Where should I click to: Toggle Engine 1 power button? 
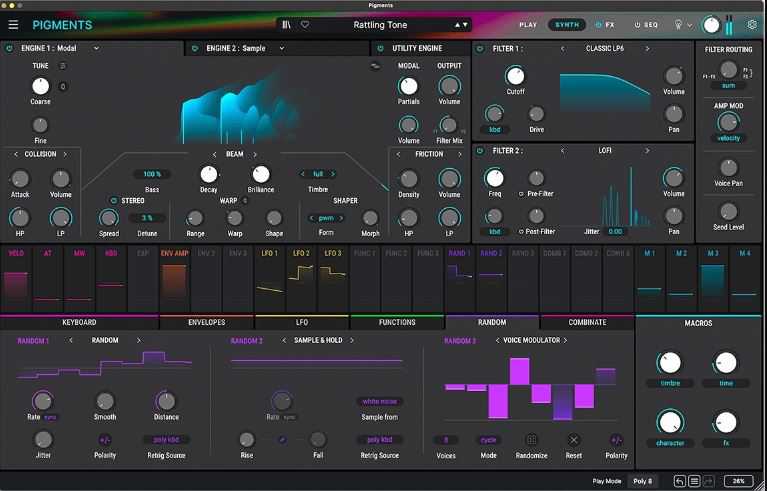point(9,48)
